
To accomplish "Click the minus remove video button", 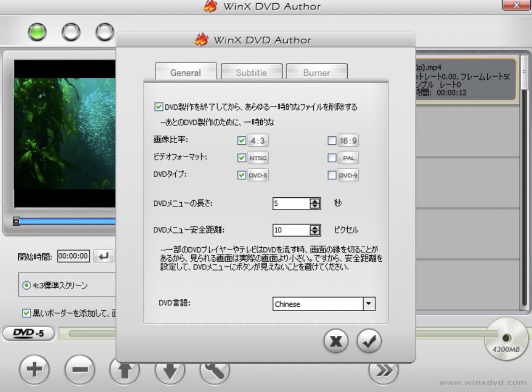I will [80, 369].
